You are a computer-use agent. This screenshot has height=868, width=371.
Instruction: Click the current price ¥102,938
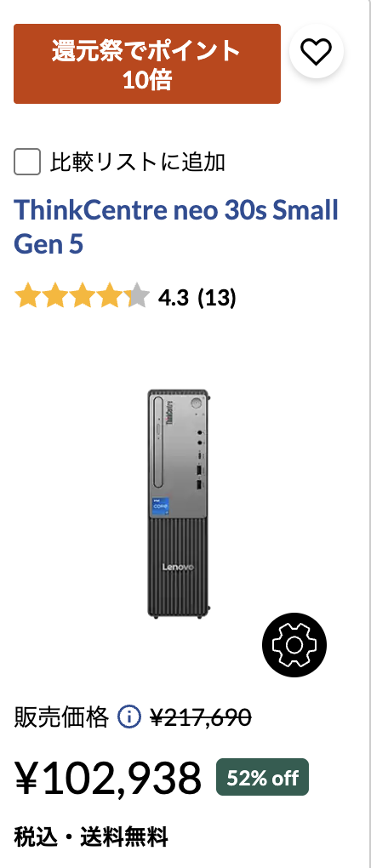[108, 778]
